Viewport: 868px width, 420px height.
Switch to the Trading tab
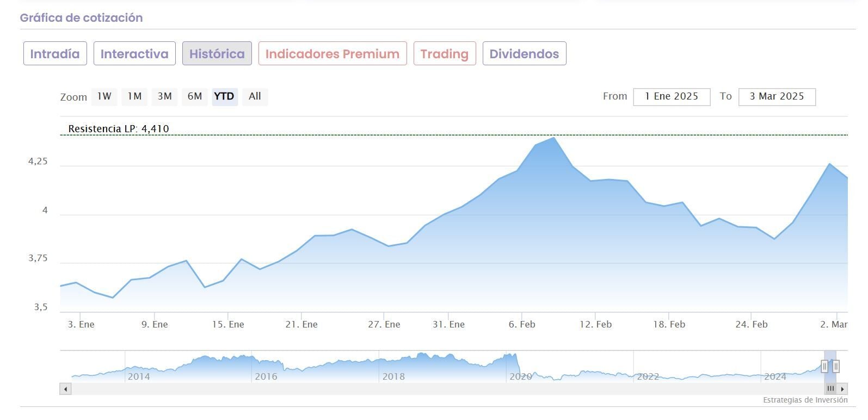coord(445,54)
